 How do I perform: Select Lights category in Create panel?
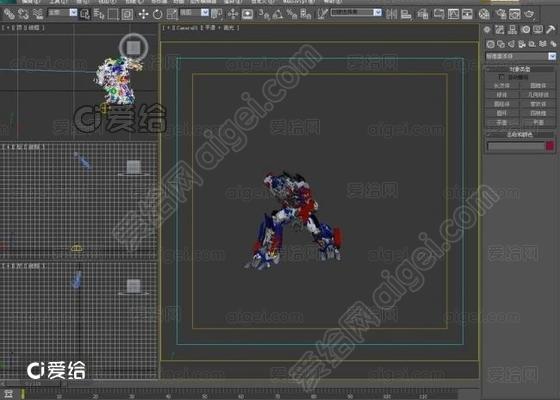(x=511, y=44)
